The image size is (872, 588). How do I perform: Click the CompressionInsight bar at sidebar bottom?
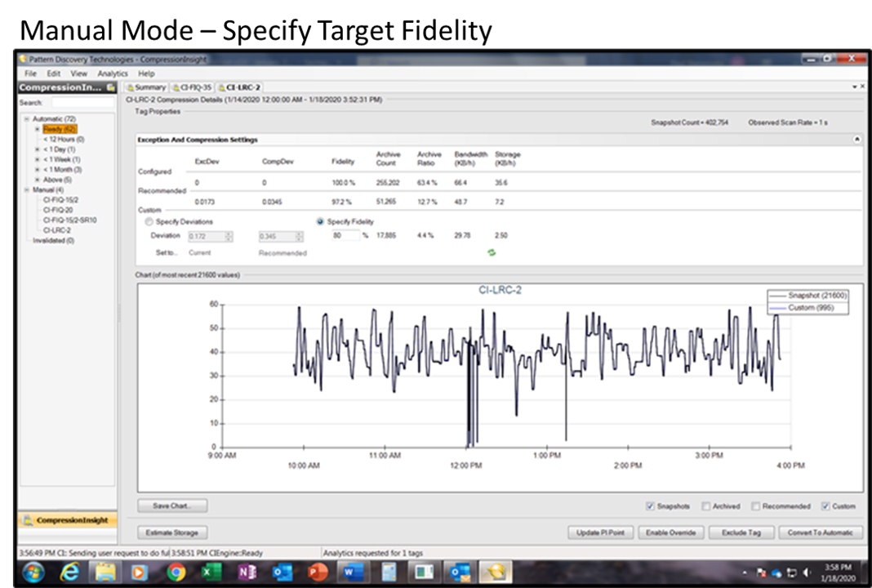[67, 520]
